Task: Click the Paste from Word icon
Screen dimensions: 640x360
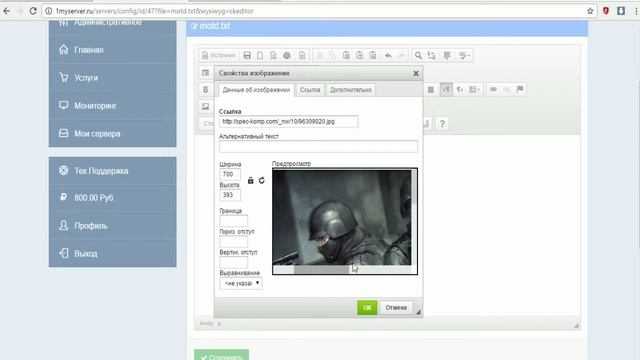Action: point(373,56)
